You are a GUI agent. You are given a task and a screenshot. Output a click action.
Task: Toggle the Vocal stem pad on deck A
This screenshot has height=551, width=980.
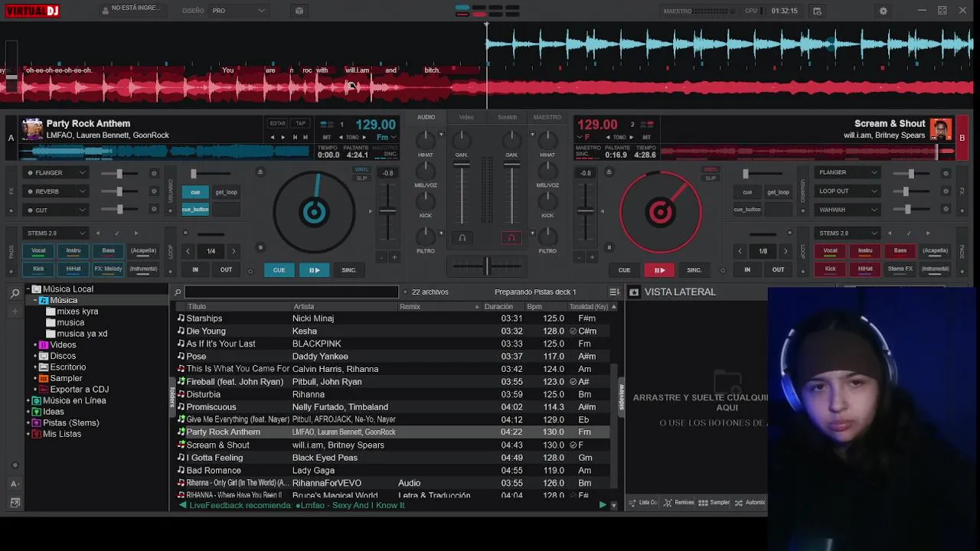[x=38, y=251]
